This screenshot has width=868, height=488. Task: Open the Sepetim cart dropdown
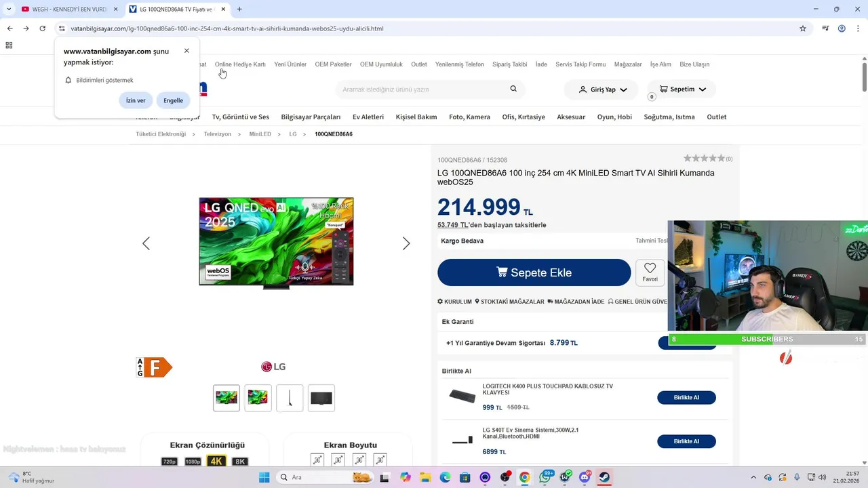point(682,89)
